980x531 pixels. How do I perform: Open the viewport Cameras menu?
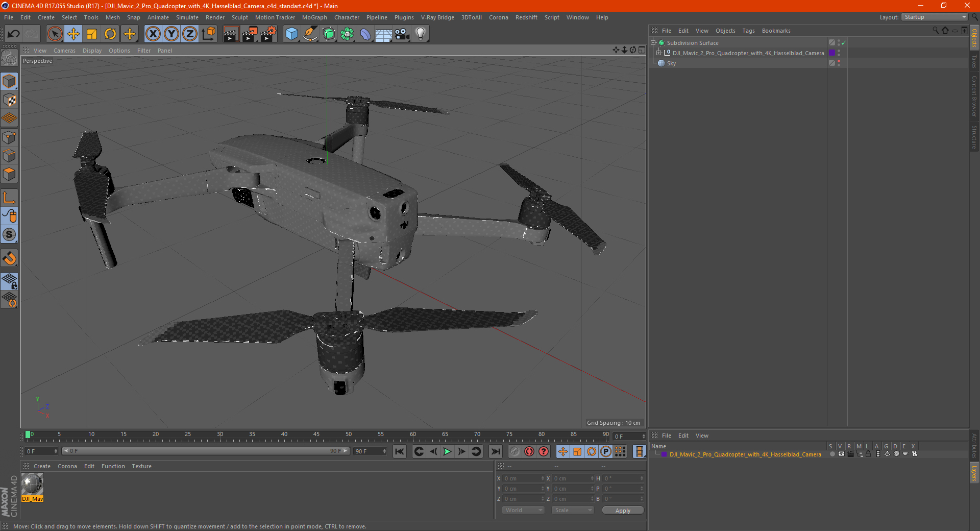64,51
